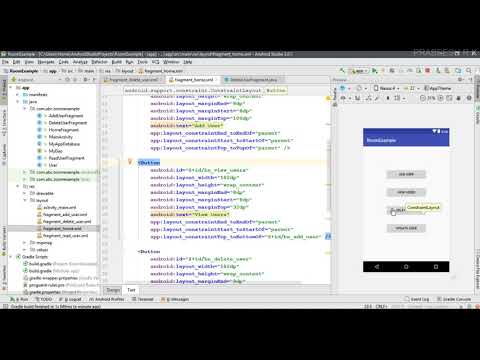Open the Build menu

pyautogui.click(x=117, y=62)
